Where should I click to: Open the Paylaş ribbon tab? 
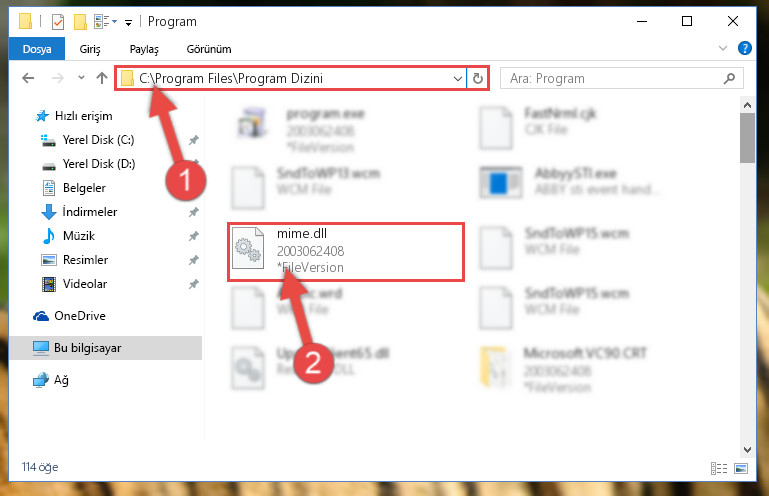[x=144, y=49]
